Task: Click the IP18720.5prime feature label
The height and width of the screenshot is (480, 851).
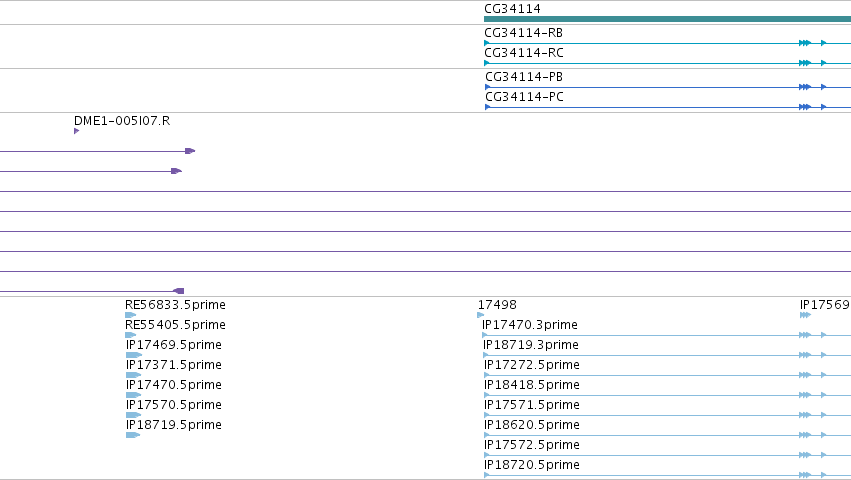Action: coord(531,464)
